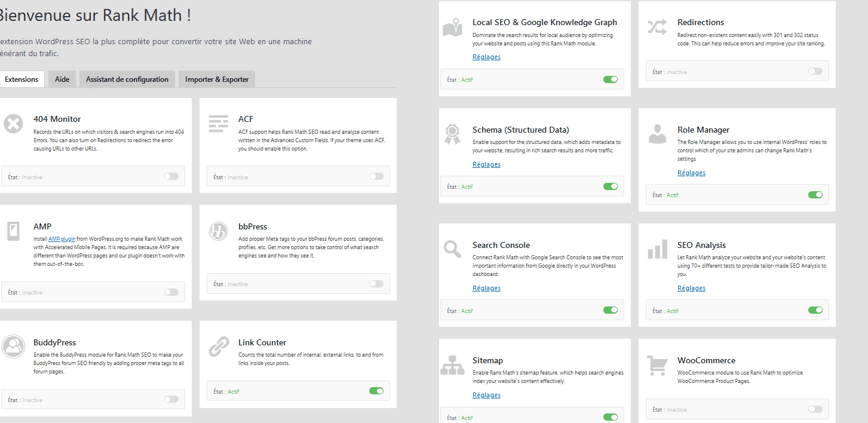
Task: Click the Schema award ribbon icon
Action: (452, 134)
